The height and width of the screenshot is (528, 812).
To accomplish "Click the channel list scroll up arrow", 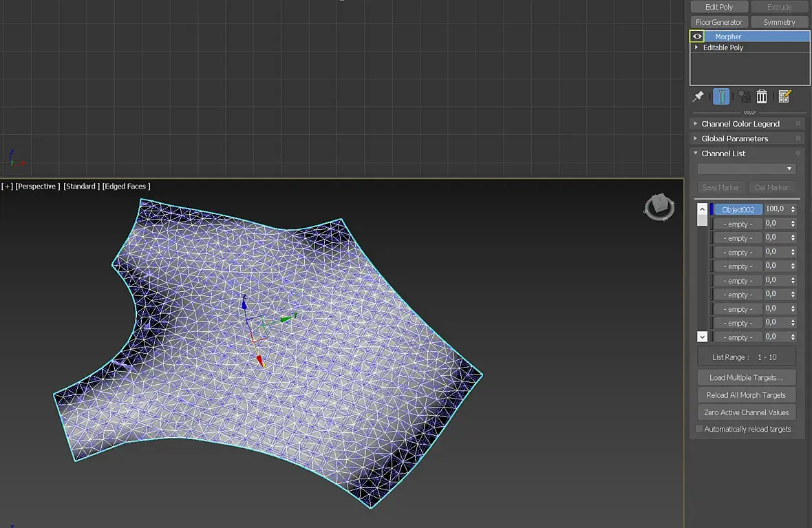I will pyautogui.click(x=702, y=209).
